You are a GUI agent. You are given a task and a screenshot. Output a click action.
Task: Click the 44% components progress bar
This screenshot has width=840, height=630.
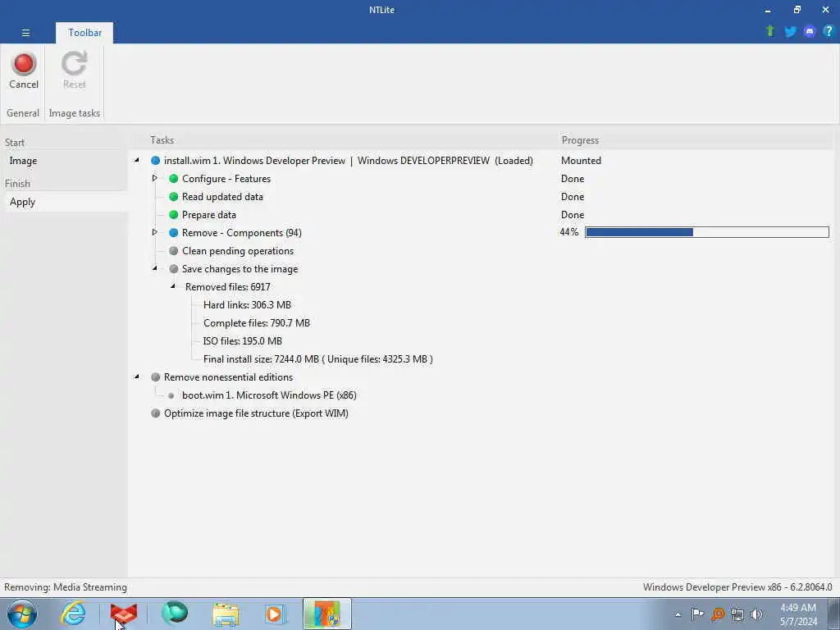pyautogui.click(x=706, y=232)
